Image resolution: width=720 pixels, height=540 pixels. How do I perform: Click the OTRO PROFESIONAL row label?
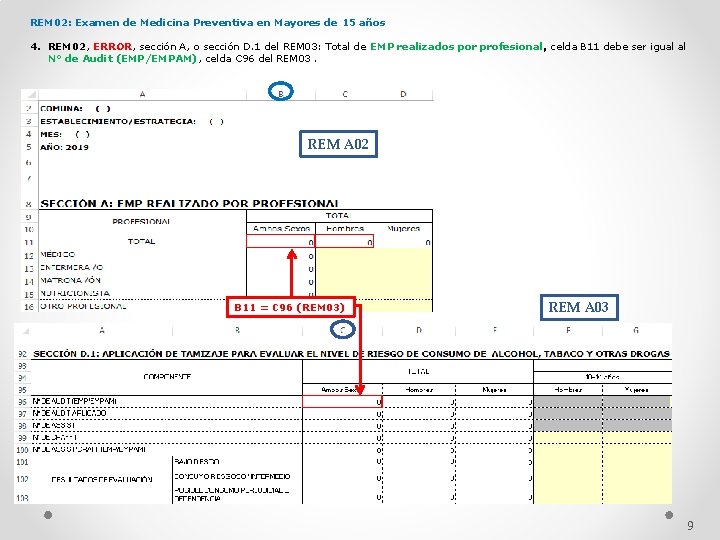coord(83,306)
